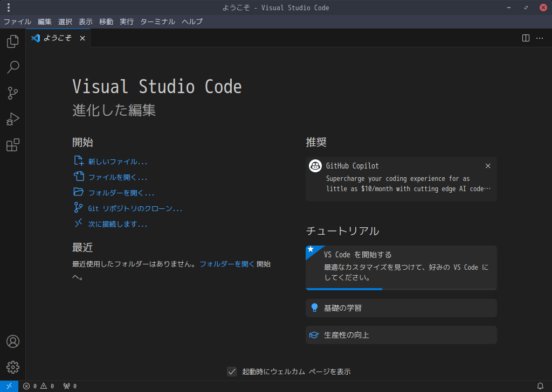Click the フォルダーを開く... link under 開始
The height and width of the screenshot is (392, 552).
121,193
